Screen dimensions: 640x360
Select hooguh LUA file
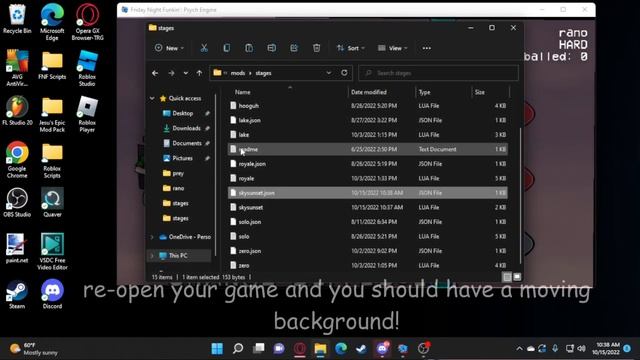367,106
